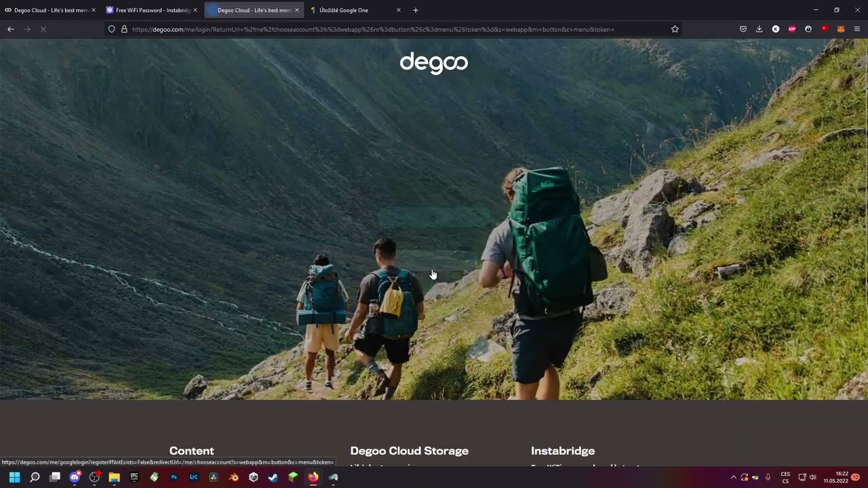Open the clock and date panel
Viewport: 868px width, 488px height.
(836, 477)
